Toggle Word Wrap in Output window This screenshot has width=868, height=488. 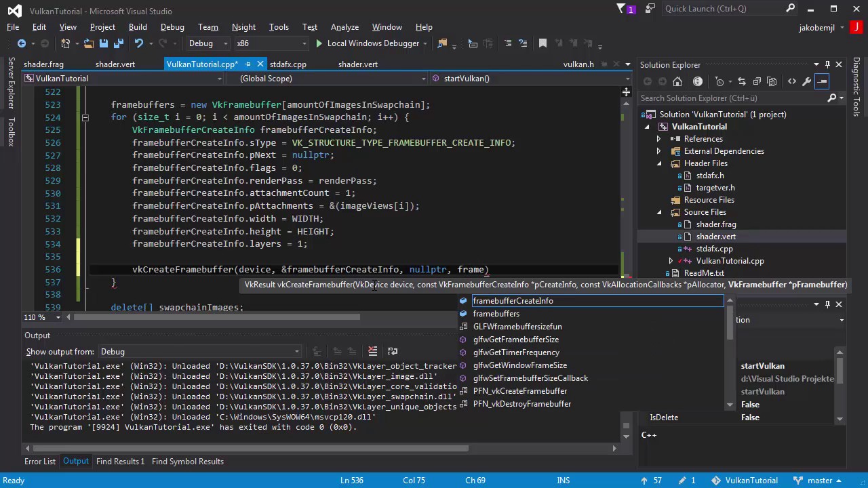[393, 351]
